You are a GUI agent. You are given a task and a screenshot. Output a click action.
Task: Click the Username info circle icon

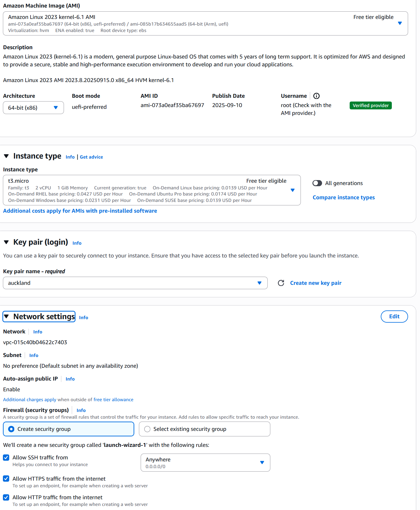[x=317, y=96]
